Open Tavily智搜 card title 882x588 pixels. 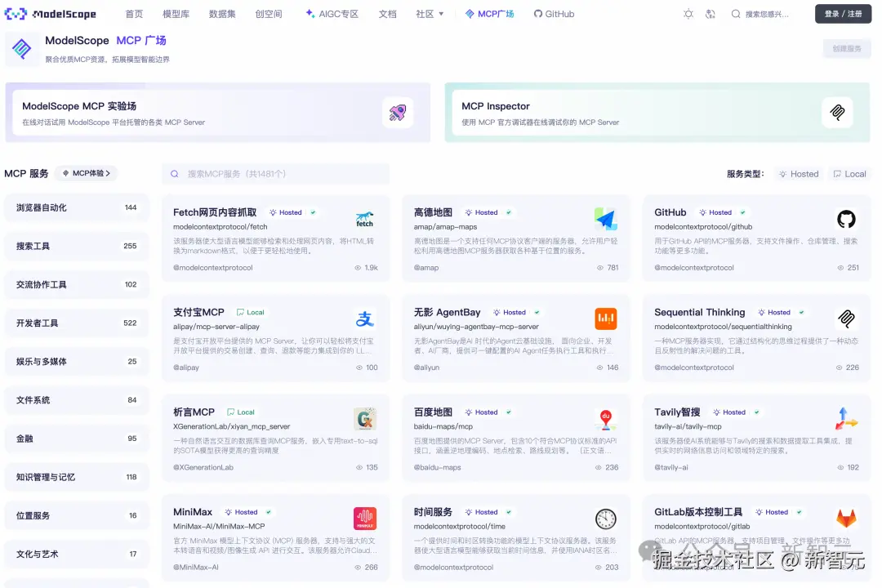[x=677, y=412]
